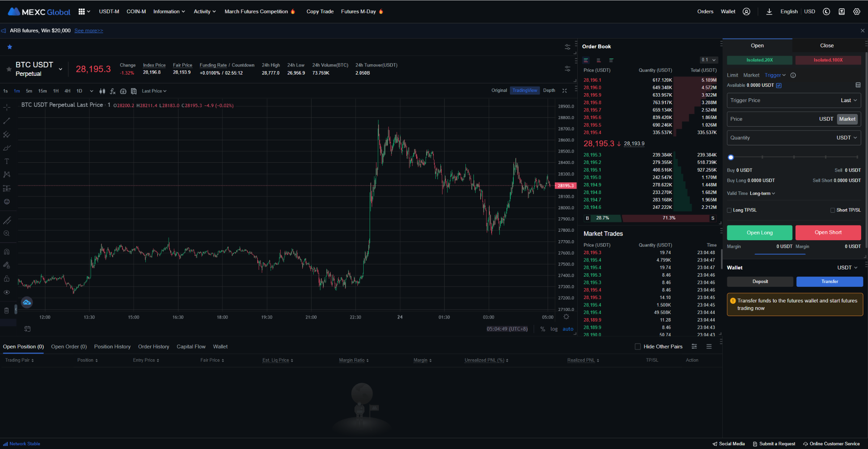Toggle percent scale on the chart
The width and height of the screenshot is (868, 449).
click(x=542, y=329)
